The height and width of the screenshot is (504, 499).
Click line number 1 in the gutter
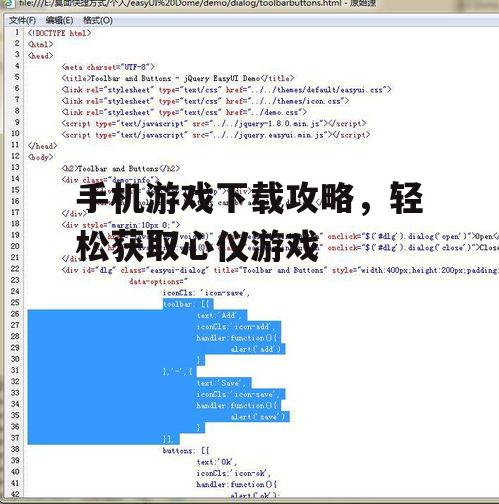coord(17,32)
